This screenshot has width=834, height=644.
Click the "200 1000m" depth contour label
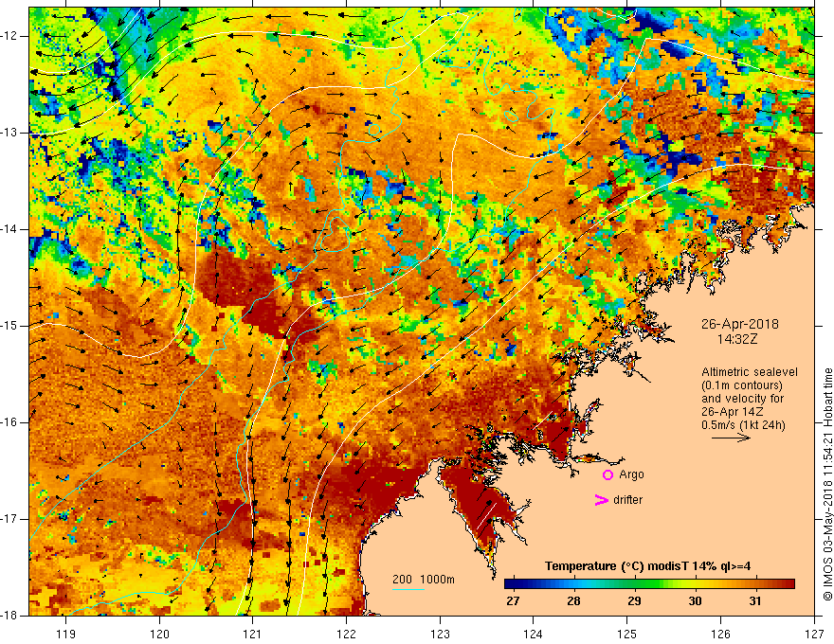424,580
